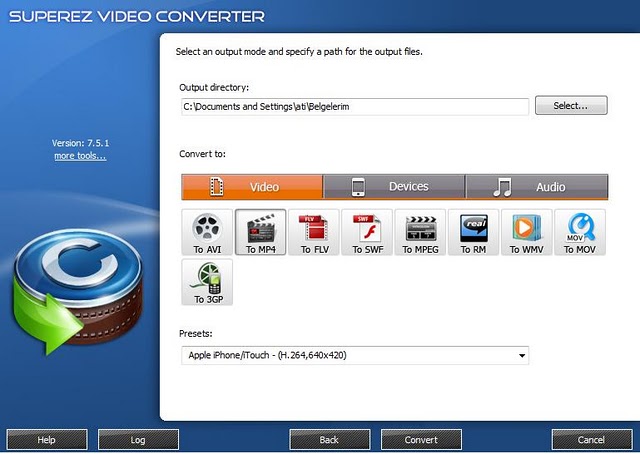Select the To 3GP mobile icon
This screenshot has height=454, width=640.
pyautogui.click(x=207, y=282)
